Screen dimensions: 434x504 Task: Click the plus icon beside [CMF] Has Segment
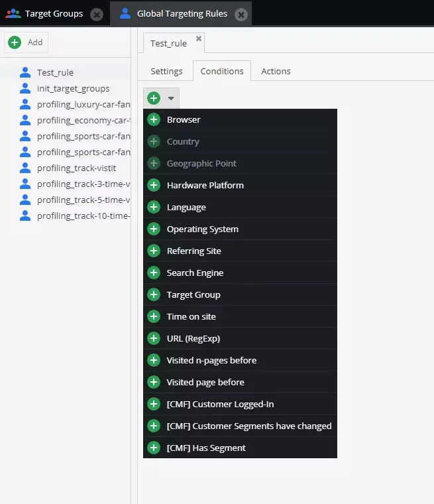[154, 448]
